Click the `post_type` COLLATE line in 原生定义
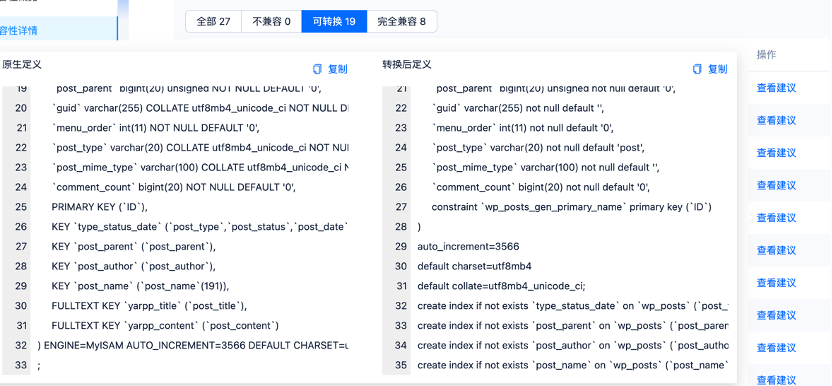Image resolution: width=832 pixels, height=386 pixels. (x=201, y=147)
